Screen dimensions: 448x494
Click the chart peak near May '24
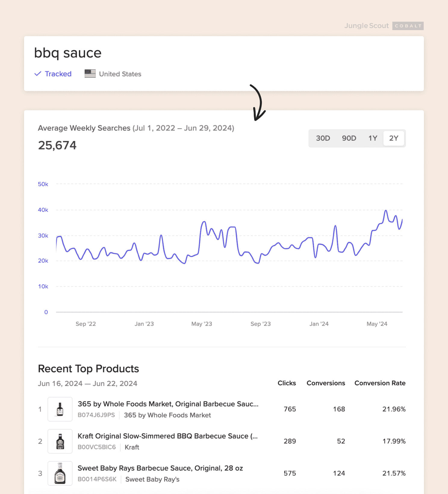[x=386, y=211]
